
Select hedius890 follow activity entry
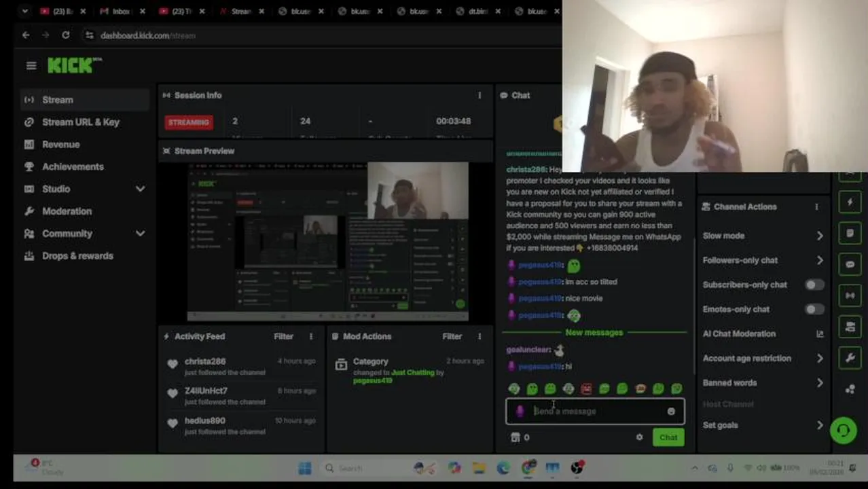(x=241, y=425)
